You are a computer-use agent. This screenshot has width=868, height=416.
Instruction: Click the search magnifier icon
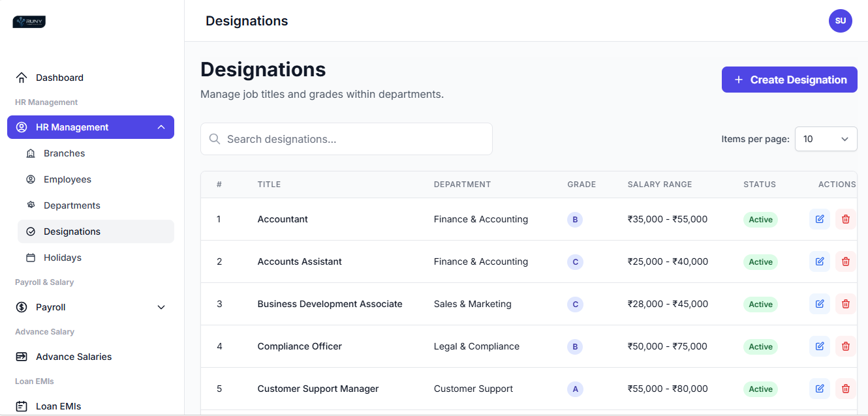pos(214,139)
